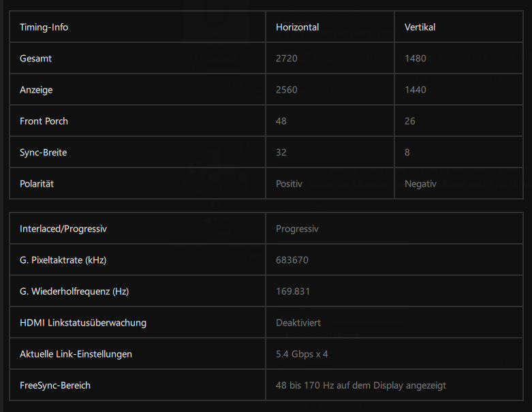
Task: Click horizontal Anzeige value 2560
Action: point(286,90)
